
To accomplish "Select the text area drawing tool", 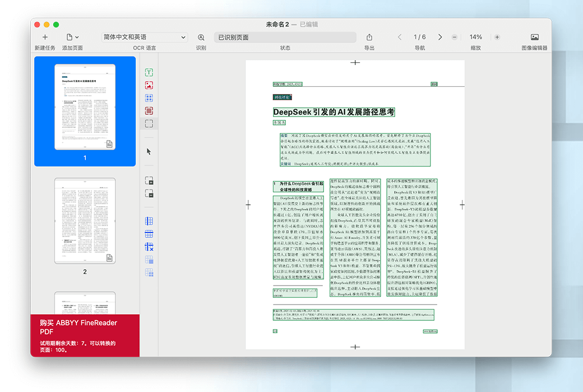I will coord(149,73).
